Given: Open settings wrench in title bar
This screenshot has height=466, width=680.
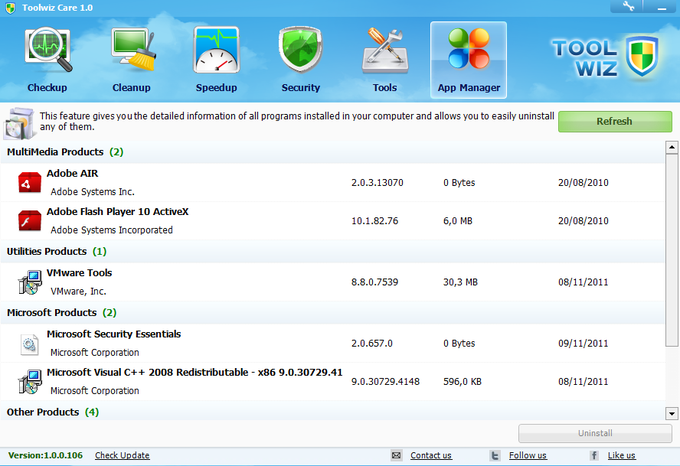Looking at the screenshot, I should 628,7.
